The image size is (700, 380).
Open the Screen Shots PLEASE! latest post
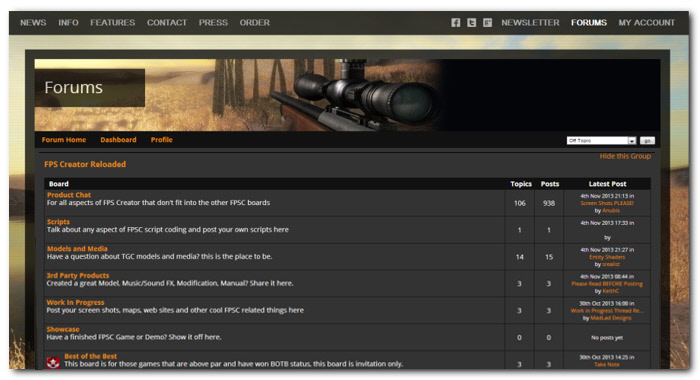point(607,203)
